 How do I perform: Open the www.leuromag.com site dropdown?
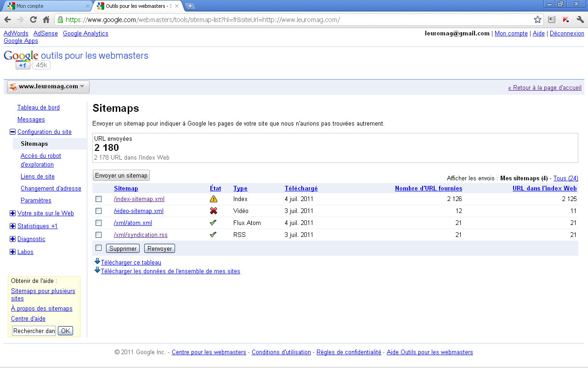click(48, 86)
